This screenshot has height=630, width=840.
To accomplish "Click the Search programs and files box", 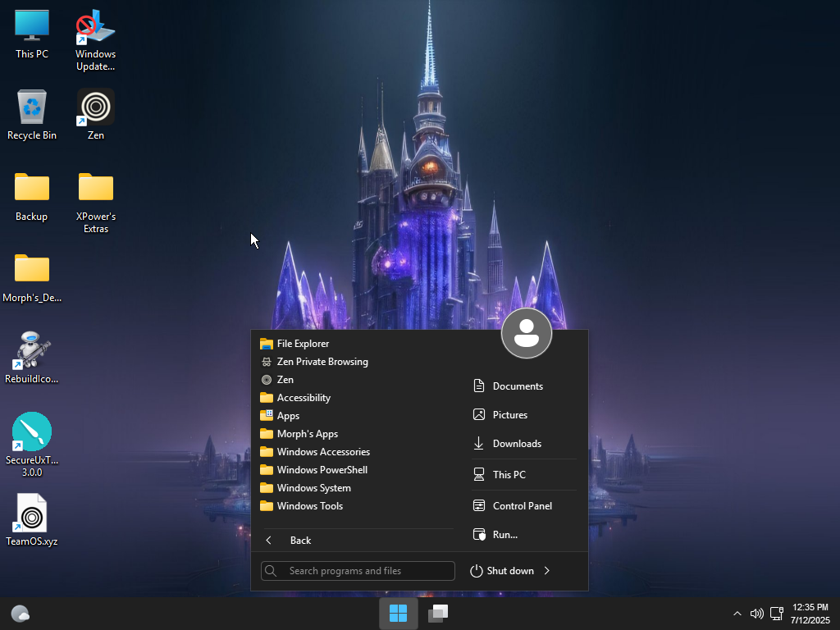I will tap(358, 571).
